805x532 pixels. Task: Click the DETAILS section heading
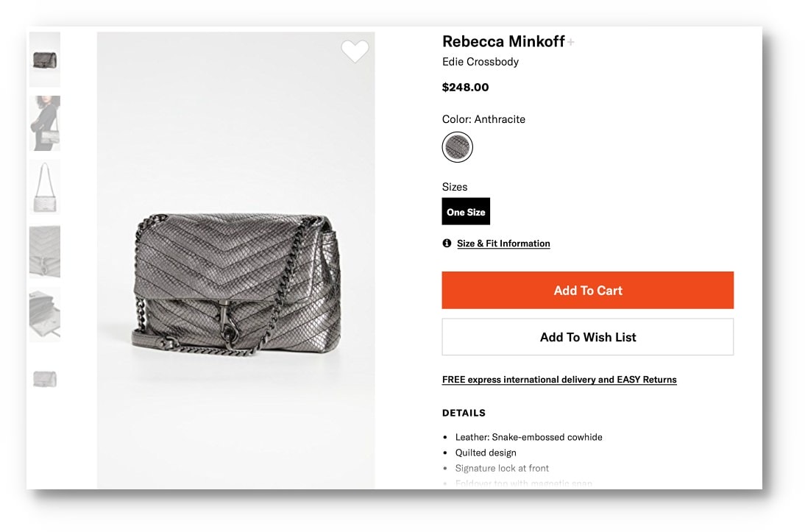click(464, 413)
